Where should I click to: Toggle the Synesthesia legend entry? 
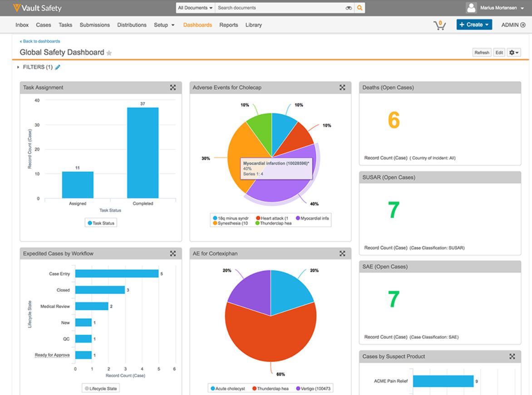[x=231, y=223]
